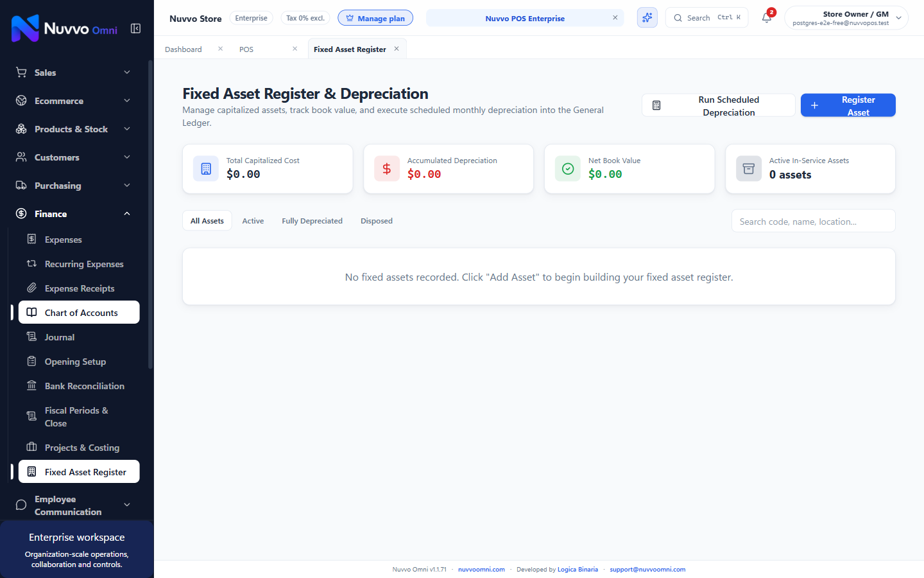Open the global Search Ctrl K box

[x=706, y=18]
